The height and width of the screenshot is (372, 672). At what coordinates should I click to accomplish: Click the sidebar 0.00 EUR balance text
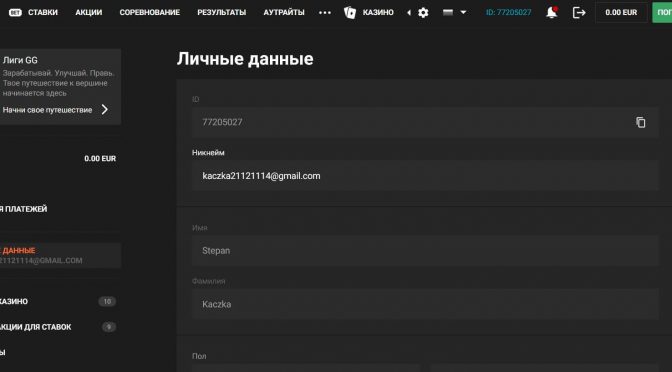[100, 159]
